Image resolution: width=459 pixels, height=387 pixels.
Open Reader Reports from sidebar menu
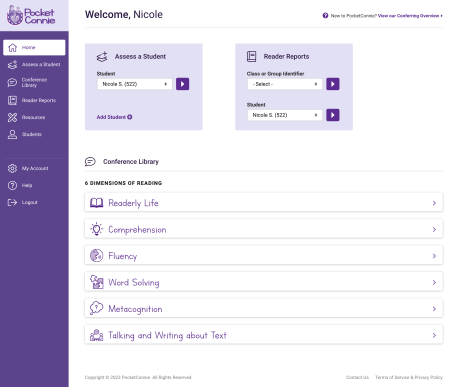point(34,100)
